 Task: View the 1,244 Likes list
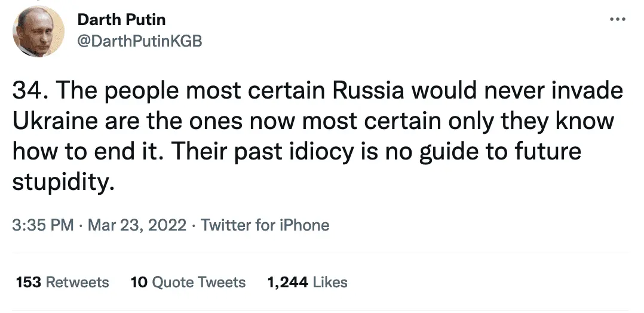coord(307,282)
